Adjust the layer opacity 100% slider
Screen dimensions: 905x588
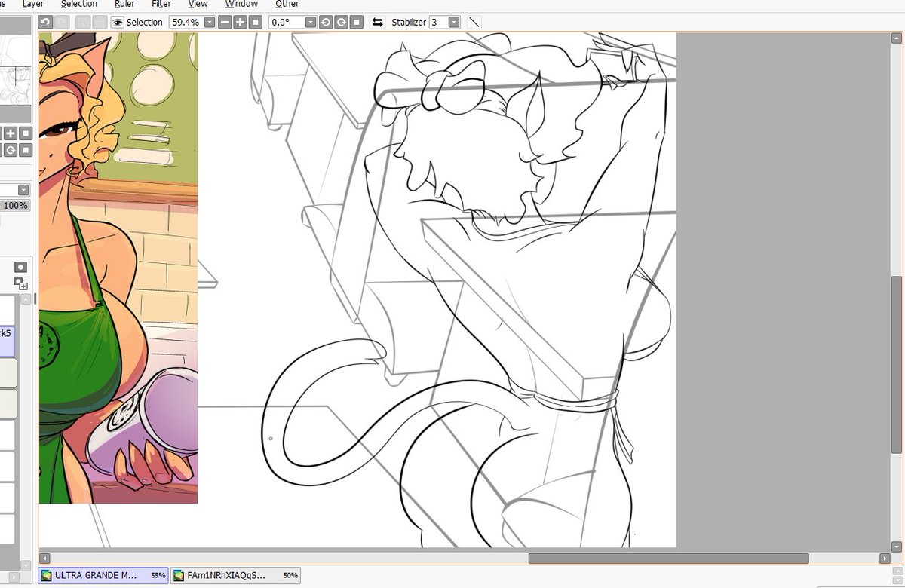[15, 205]
